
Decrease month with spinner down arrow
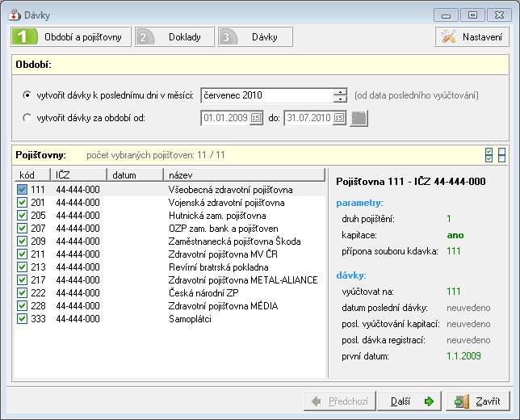[340, 99]
